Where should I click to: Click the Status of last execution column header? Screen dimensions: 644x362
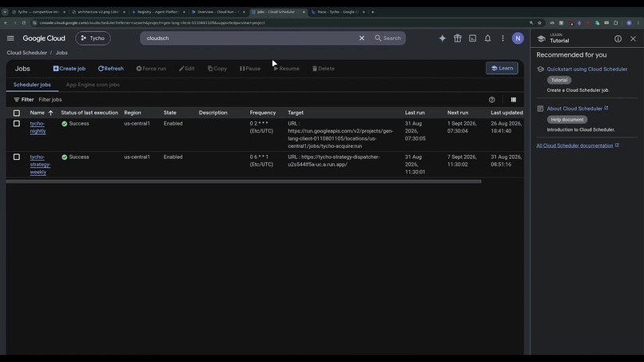point(89,113)
